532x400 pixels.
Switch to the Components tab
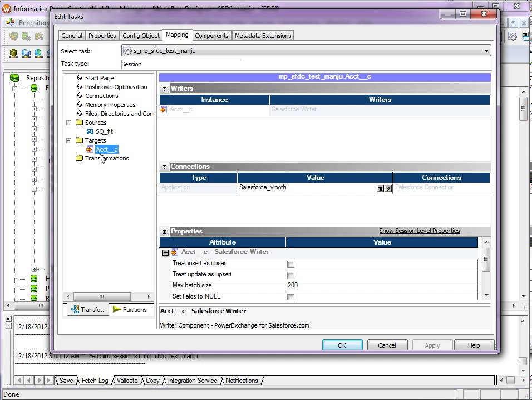coord(211,36)
